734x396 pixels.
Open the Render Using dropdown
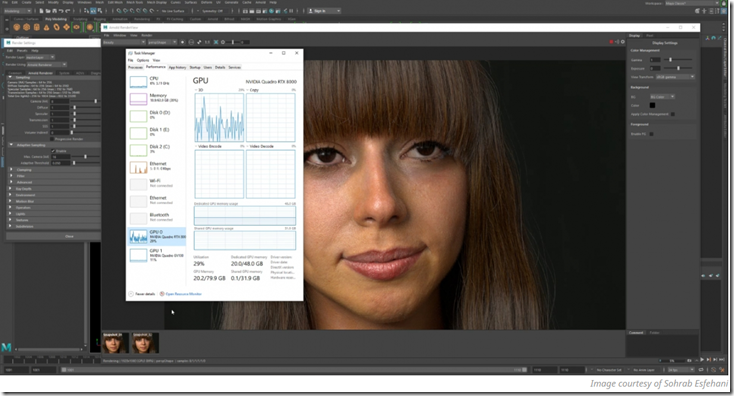[47, 65]
